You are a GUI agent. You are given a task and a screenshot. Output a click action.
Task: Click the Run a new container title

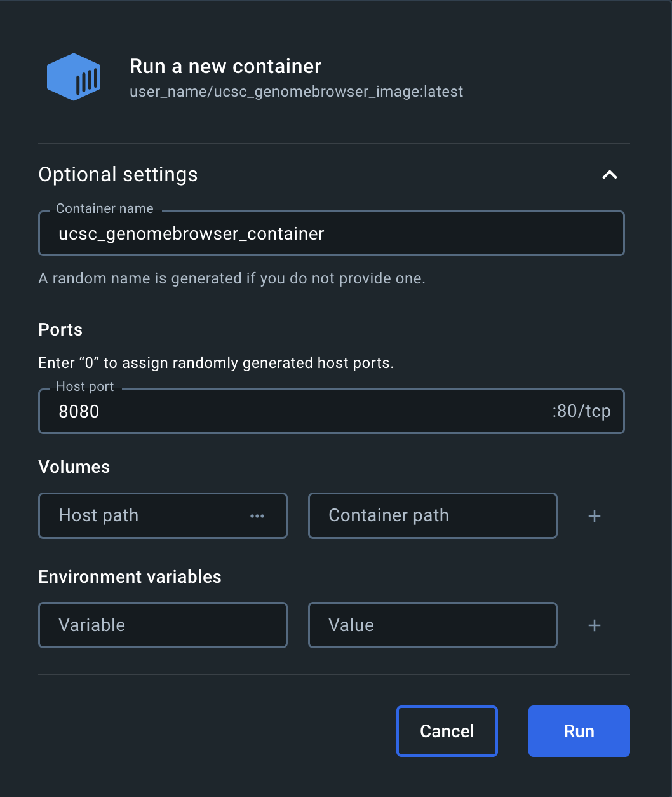[225, 67]
